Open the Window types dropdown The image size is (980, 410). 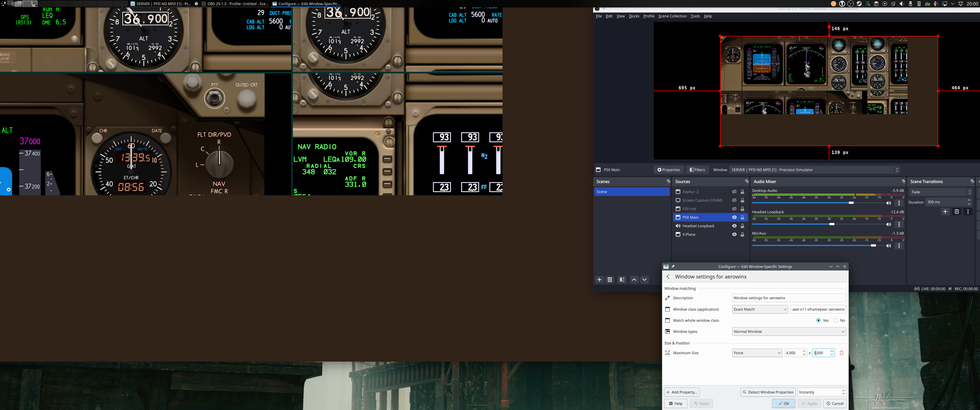pyautogui.click(x=789, y=332)
